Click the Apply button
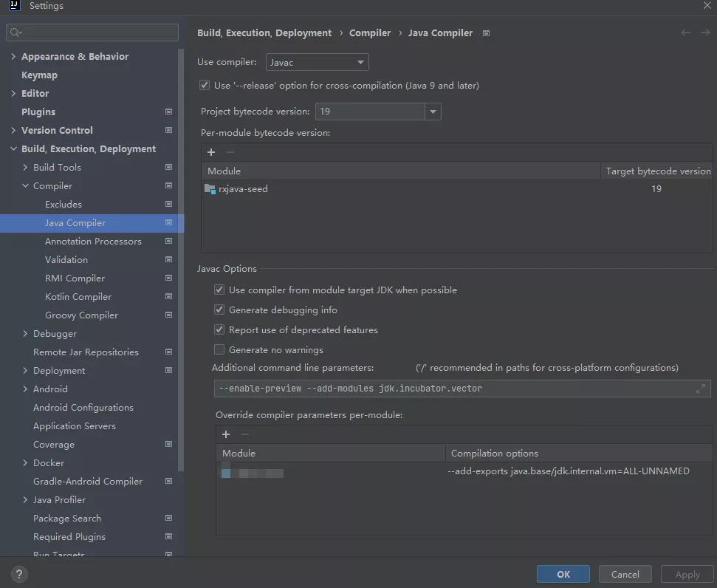Image resolution: width=717 pixels, height=588 pixels. coord(687,574)
